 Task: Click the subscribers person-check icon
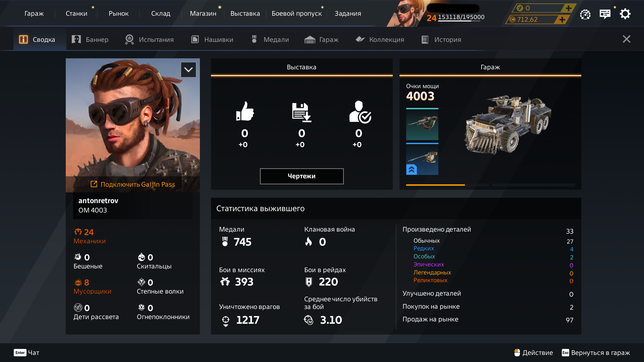tap(359, 112)
